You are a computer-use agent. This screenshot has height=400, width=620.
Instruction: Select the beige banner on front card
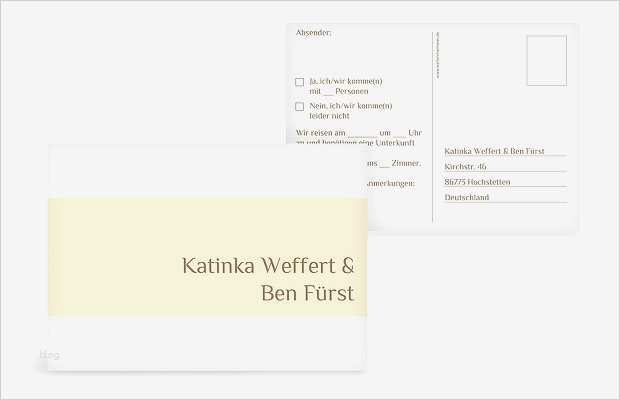(208, 257)
